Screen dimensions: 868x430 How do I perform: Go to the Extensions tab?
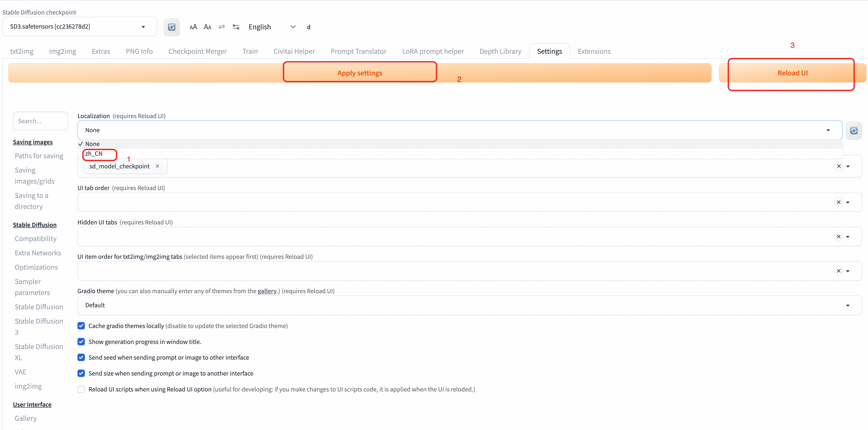pos(594,51)
